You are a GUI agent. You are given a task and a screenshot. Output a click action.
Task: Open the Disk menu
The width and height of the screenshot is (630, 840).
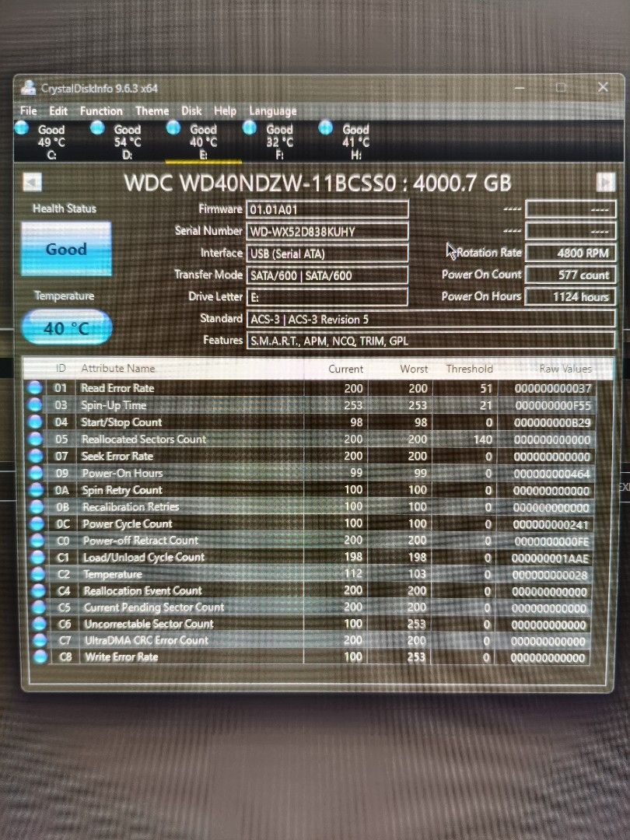point(191,111)
